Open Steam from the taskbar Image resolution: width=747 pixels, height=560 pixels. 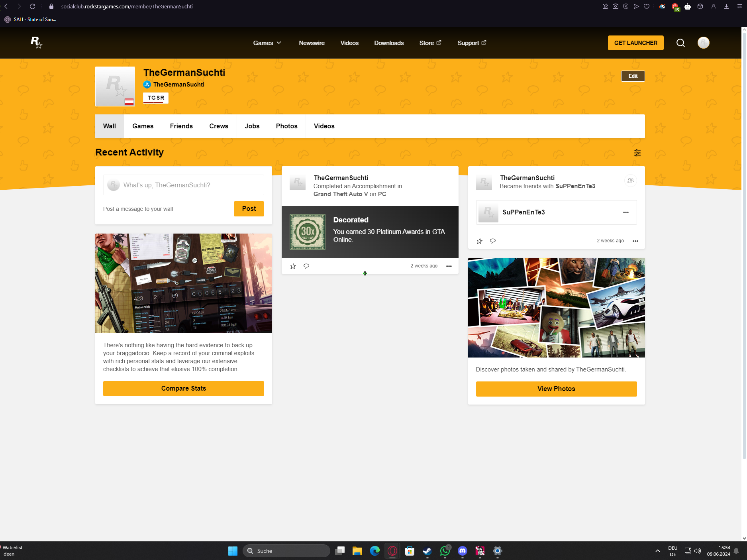pyautogui.click(x=427, y=551)
